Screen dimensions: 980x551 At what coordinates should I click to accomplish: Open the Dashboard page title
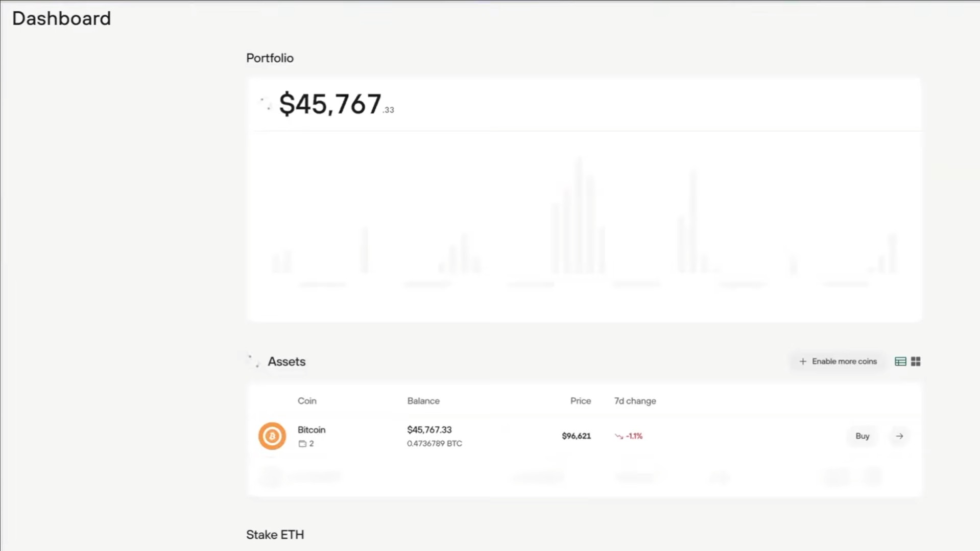point(61,18)
